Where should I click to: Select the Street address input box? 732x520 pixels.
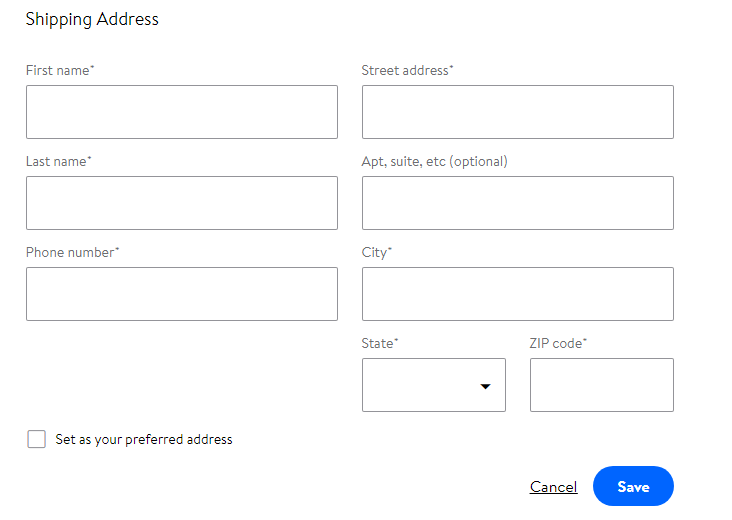[517, 112]
